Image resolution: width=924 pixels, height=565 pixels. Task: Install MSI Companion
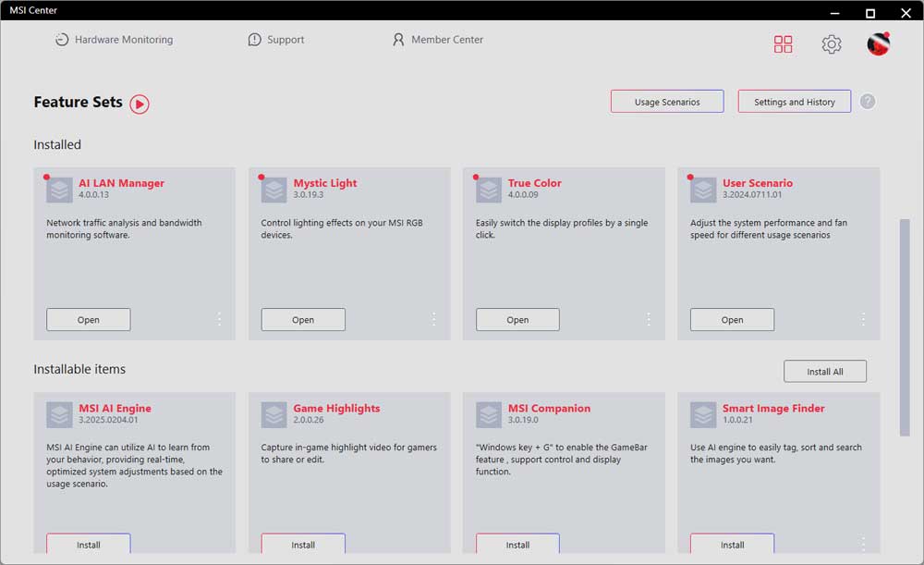point(517,544)
